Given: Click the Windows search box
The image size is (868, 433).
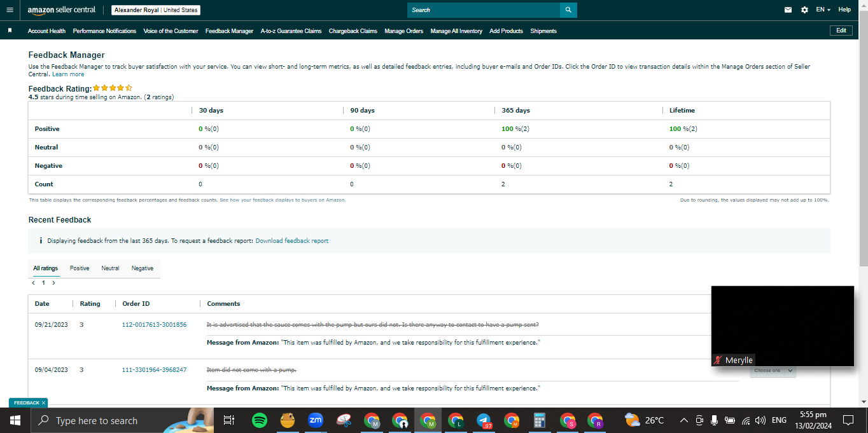Looking at the screenshot, I should (x=122, y=420).
